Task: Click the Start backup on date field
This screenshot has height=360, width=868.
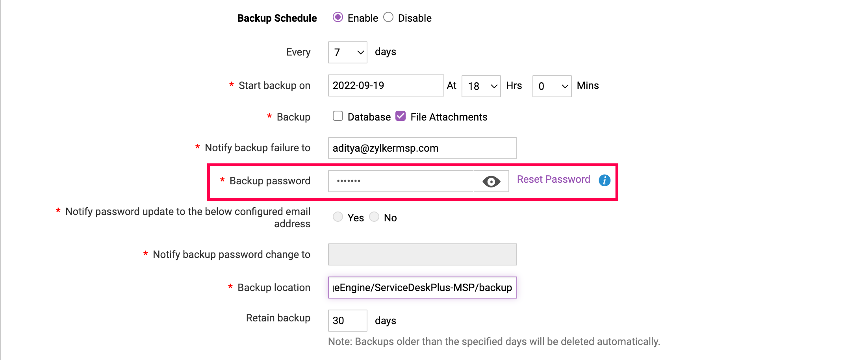Action: click(x=386, y=85)
